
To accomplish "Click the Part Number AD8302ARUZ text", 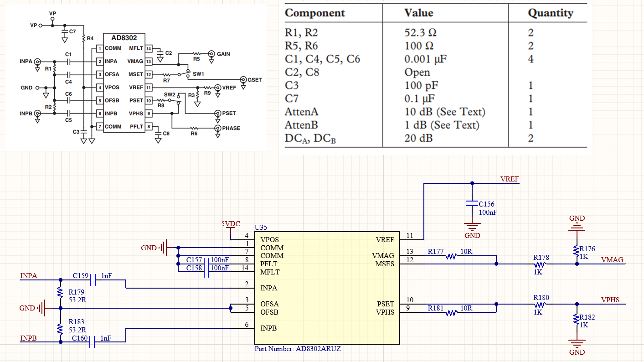I will click(x=297, y=348).
